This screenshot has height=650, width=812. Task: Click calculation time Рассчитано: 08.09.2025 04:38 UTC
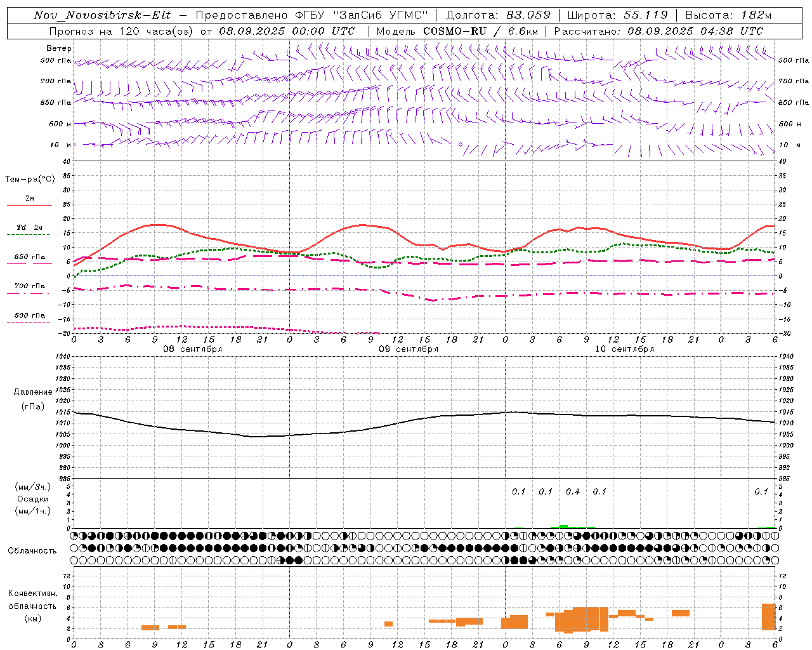658,31
